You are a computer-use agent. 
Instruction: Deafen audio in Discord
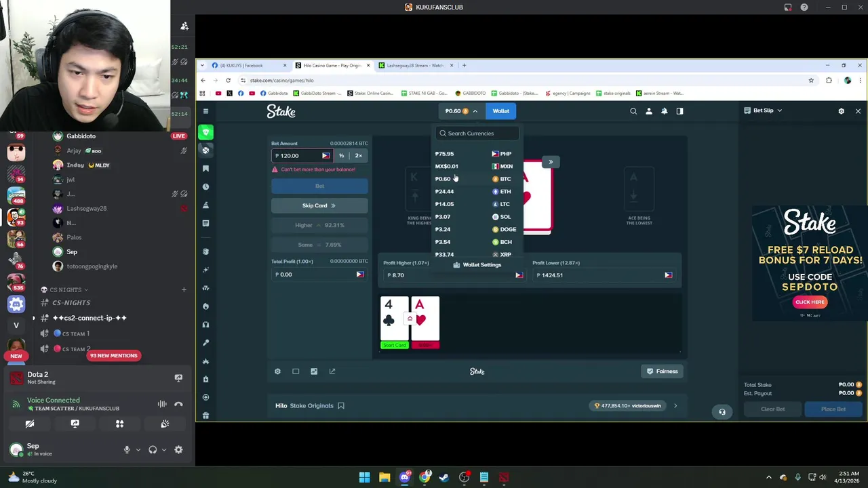coord(153,450)
